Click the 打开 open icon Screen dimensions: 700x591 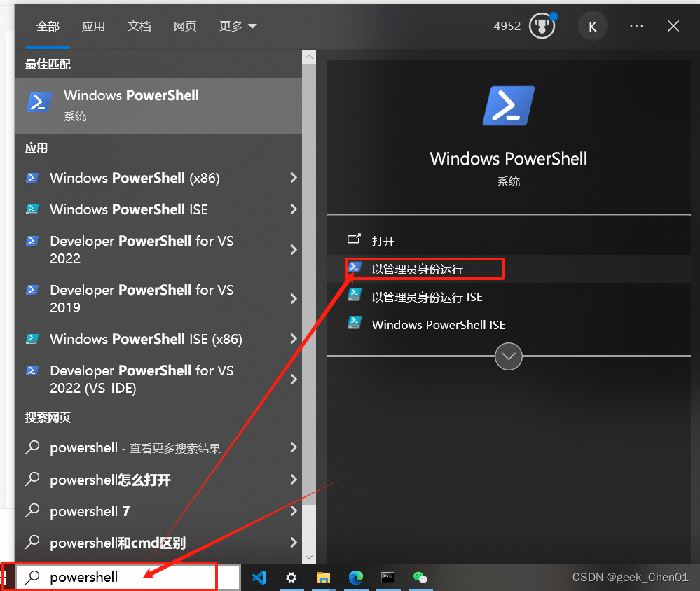(354, 239)
